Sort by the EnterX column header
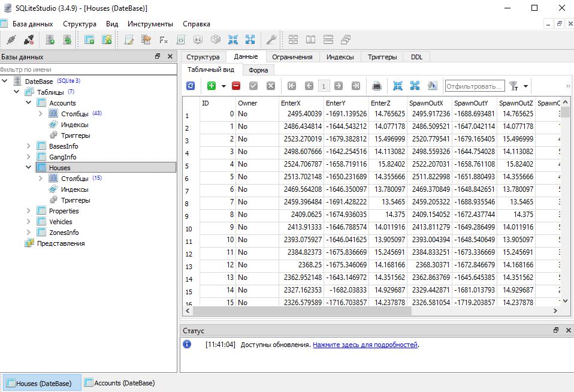 301,103
